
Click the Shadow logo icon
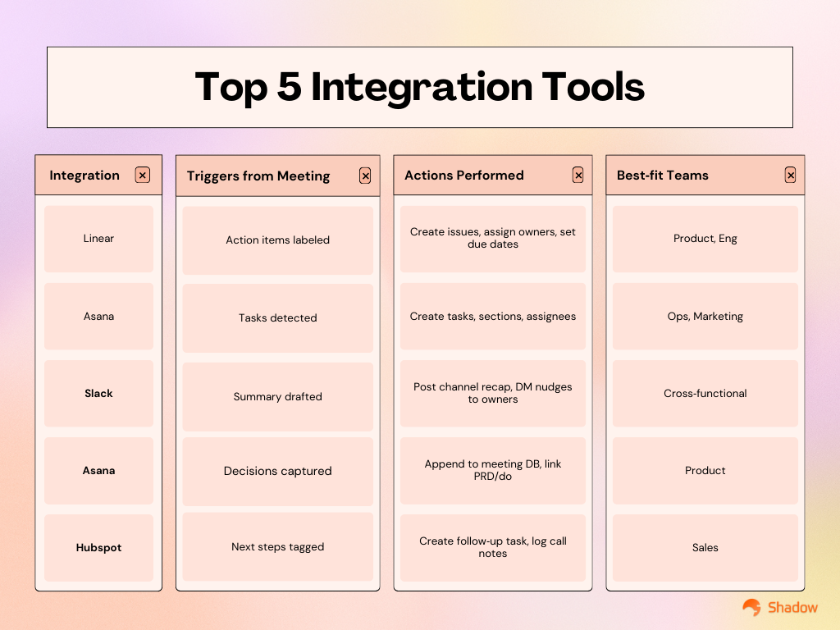click(751, 607)
